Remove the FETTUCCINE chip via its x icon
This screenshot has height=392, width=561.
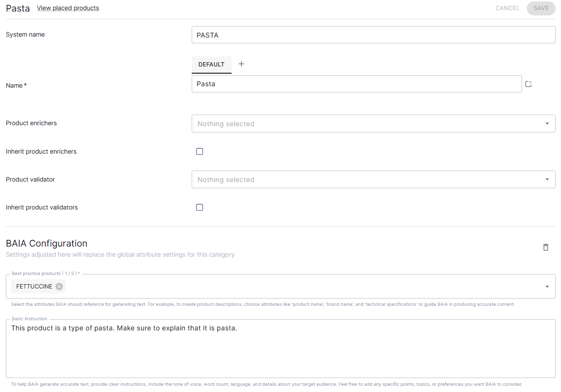pyautogui.click(x=59, y=287)
